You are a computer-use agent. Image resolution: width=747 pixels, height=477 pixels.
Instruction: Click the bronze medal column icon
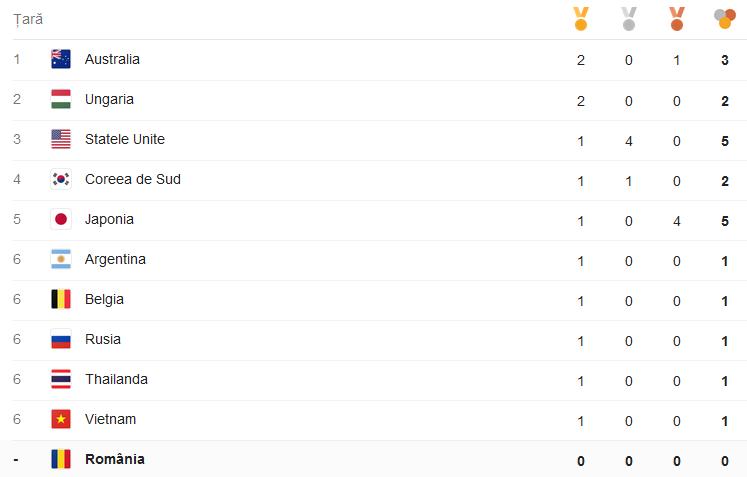coord(677,19)
